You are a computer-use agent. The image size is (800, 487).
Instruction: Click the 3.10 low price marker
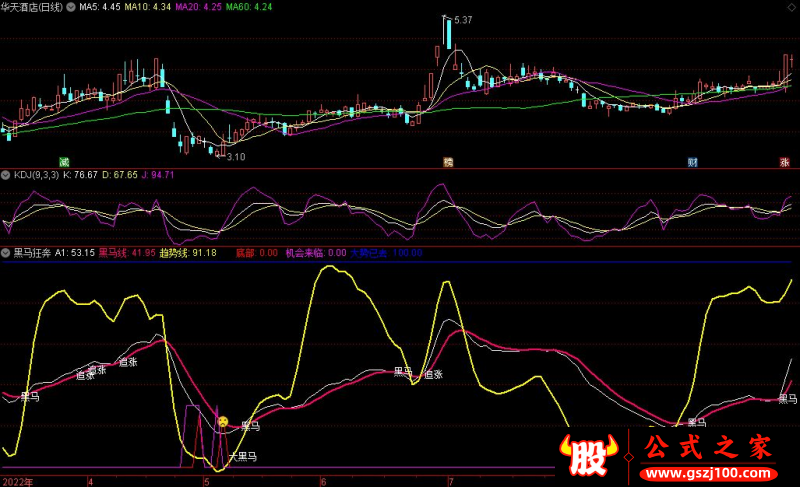coord(236,157)
